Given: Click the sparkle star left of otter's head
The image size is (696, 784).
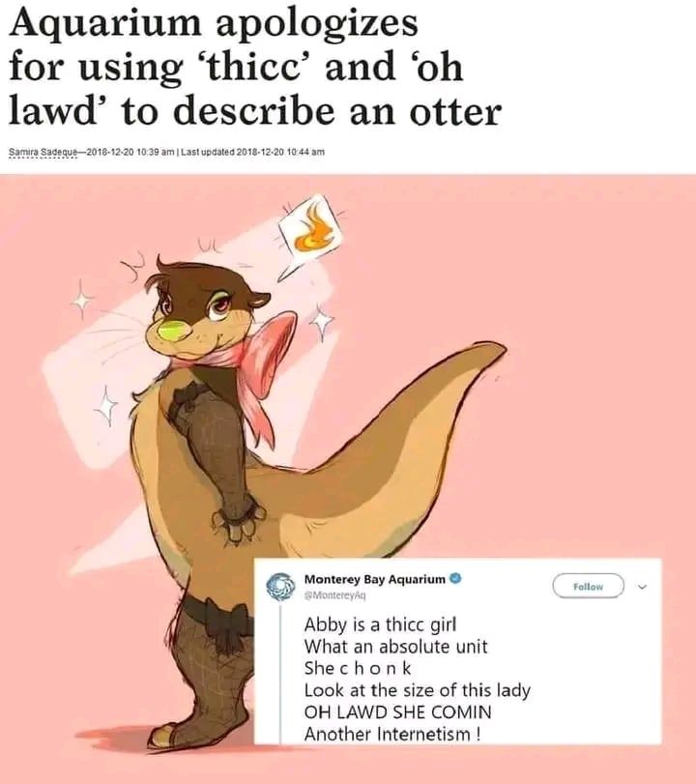Looking at the screenshot, I should coord(82,300).
